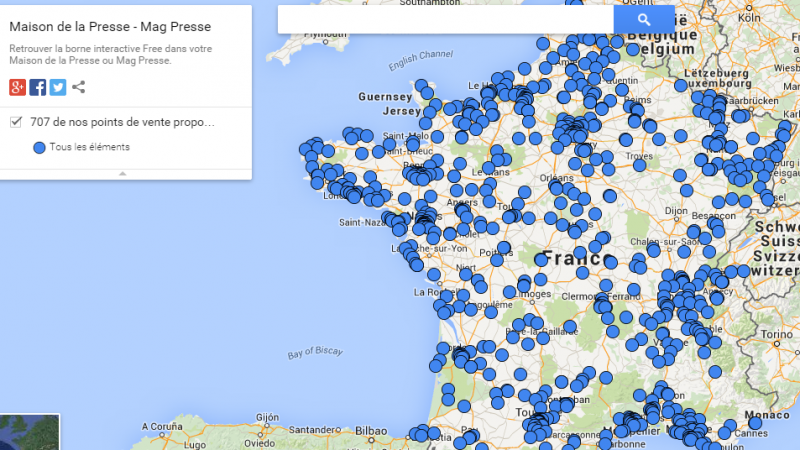Viewport: 800px width, 450px height.
Task: Click the map description text about borne interactive
Action: tap(111, 55)
